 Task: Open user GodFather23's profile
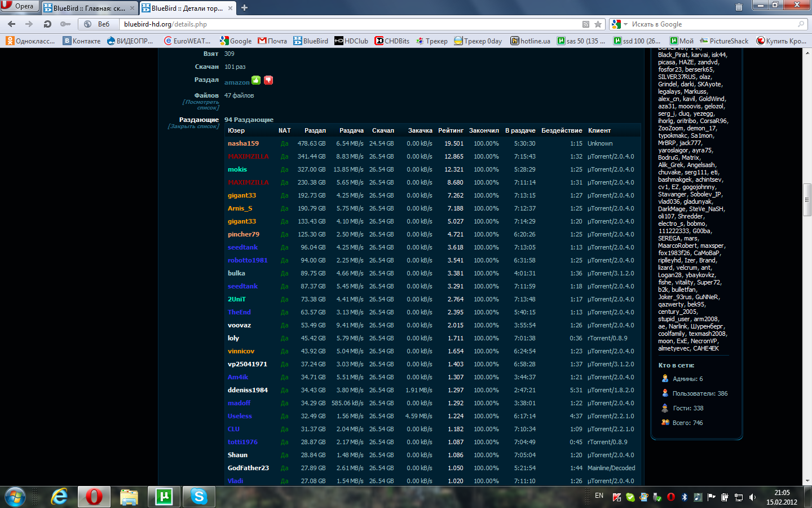pos(248,468)
